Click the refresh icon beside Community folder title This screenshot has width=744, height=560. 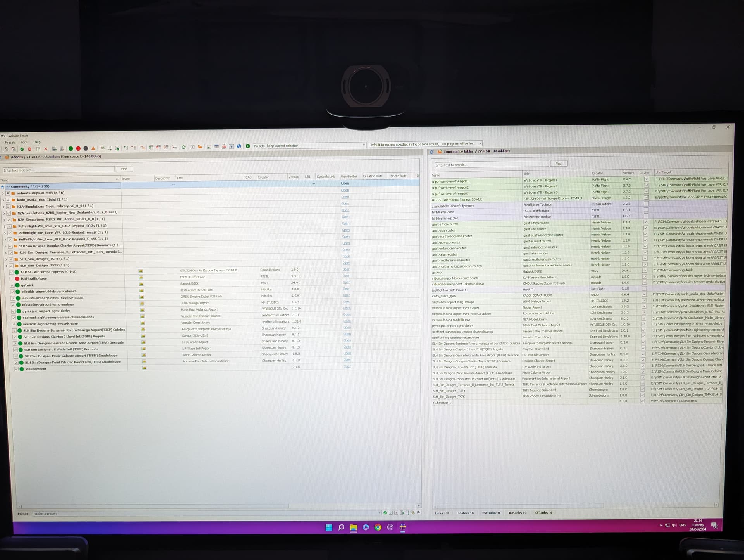click(432, 152)
